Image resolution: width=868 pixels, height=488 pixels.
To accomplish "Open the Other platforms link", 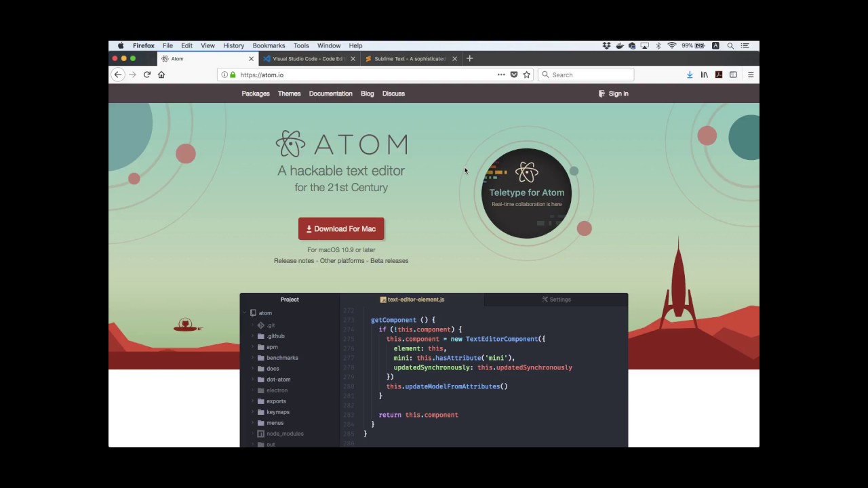I will coord(342,260).
